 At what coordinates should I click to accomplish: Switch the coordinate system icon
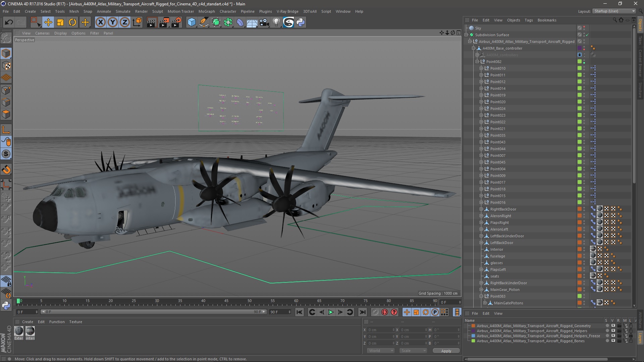[x=137, y=22]
